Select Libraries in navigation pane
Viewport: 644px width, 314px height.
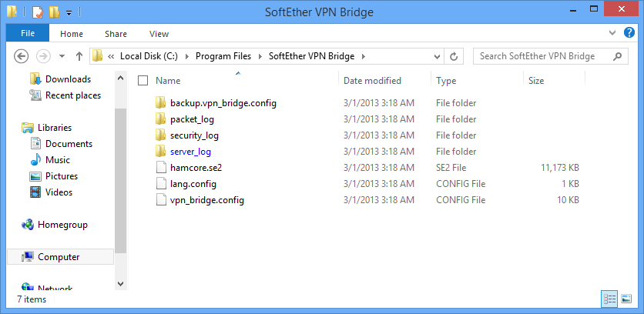coord(55,128)
